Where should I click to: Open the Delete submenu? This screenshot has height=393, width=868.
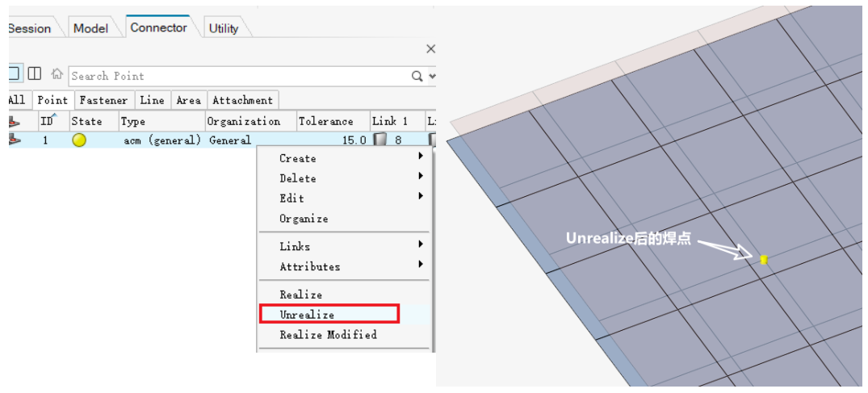point(344,178)
